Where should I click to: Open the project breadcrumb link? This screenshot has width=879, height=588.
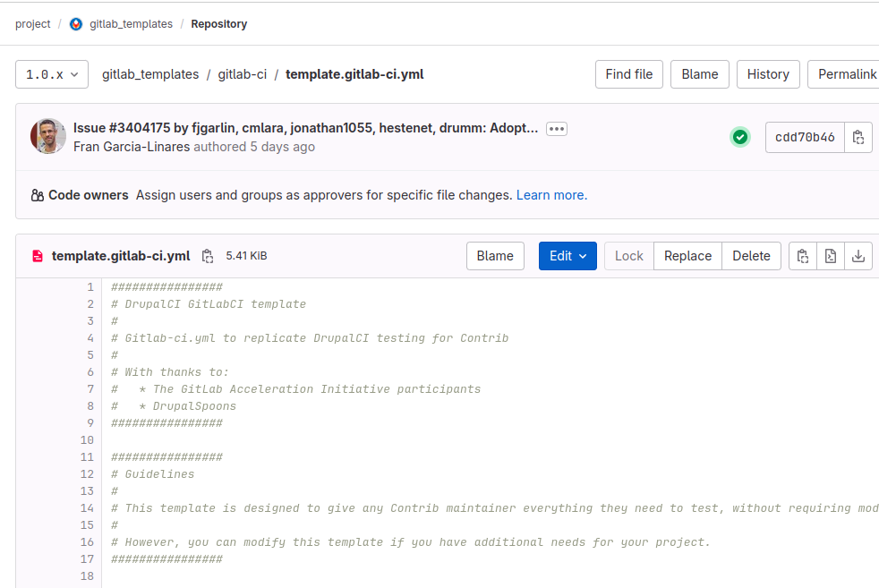pos(32,24)
